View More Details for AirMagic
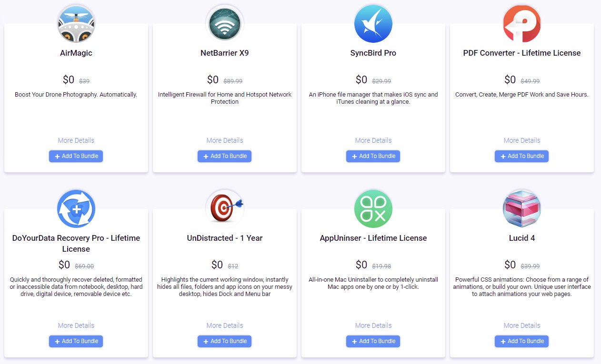Screen dimensions: 601x364 point(76,140)
